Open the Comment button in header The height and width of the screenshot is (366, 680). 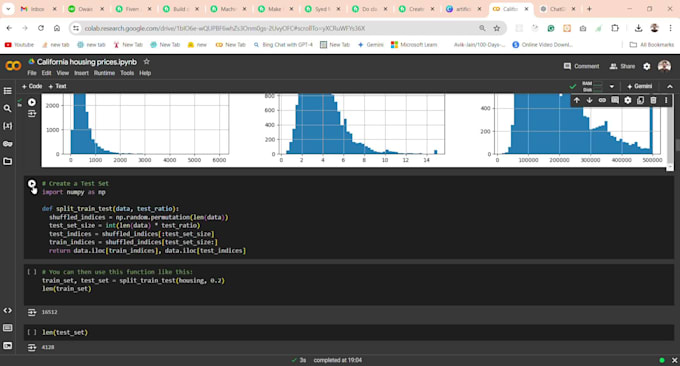pyautogui.click(x=581, y=66)
